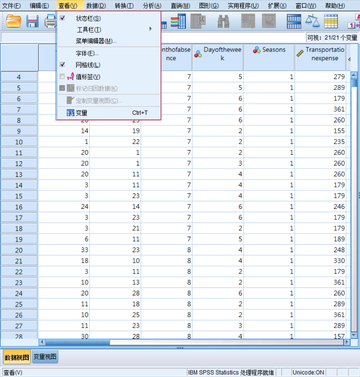Select the Dayoftheweek column header

tap(218, 57)
